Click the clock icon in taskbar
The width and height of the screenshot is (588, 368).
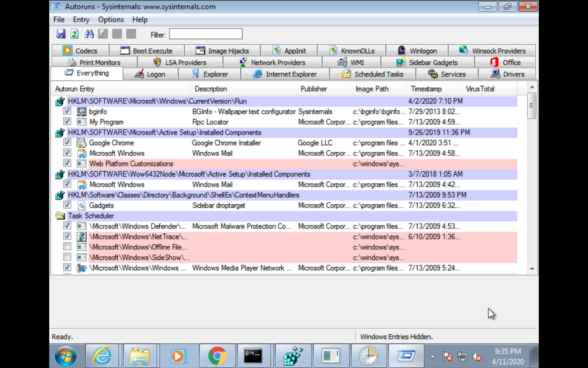coord(368,356)
